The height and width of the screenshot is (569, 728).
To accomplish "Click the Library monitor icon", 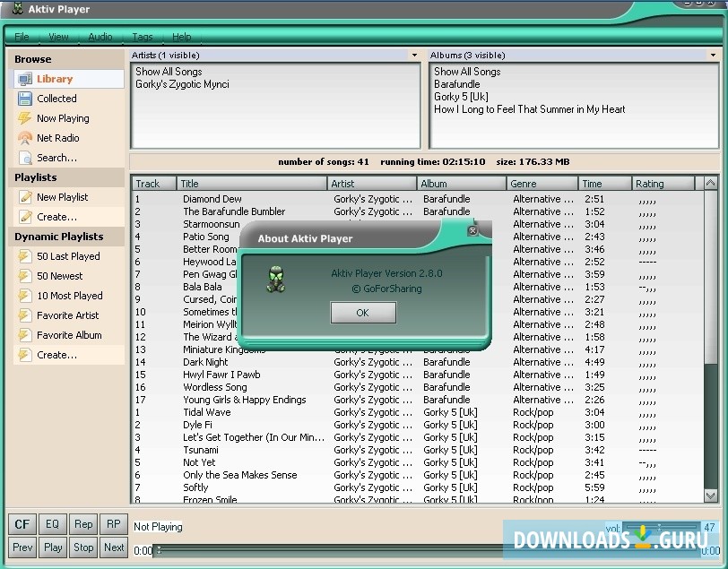I will point(24,80).
